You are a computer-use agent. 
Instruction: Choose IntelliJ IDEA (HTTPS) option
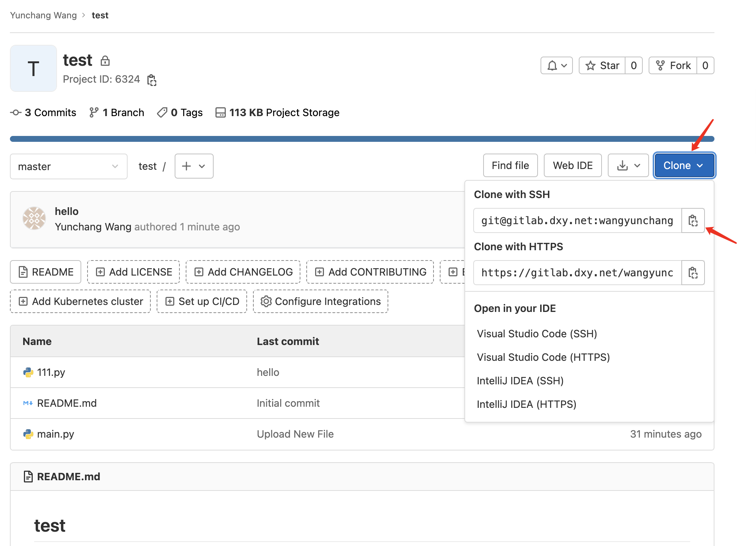coord(527,404)
